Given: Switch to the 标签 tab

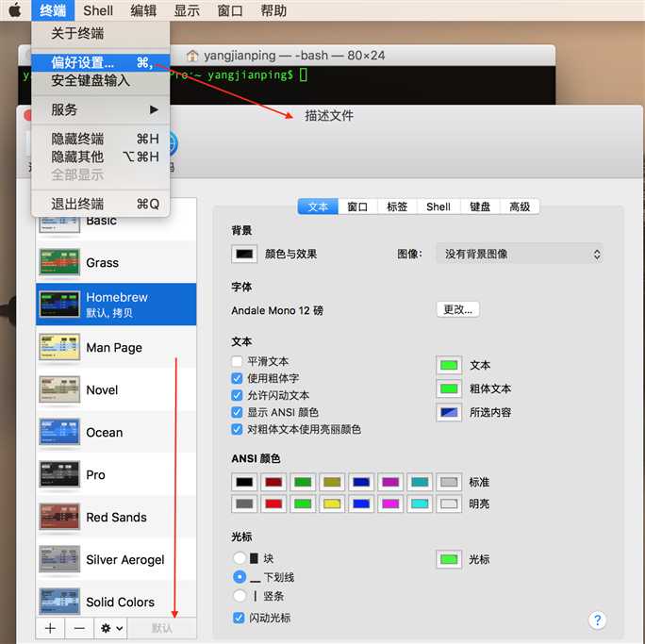Looking at the screenshot, I should [x=397, y=206].
